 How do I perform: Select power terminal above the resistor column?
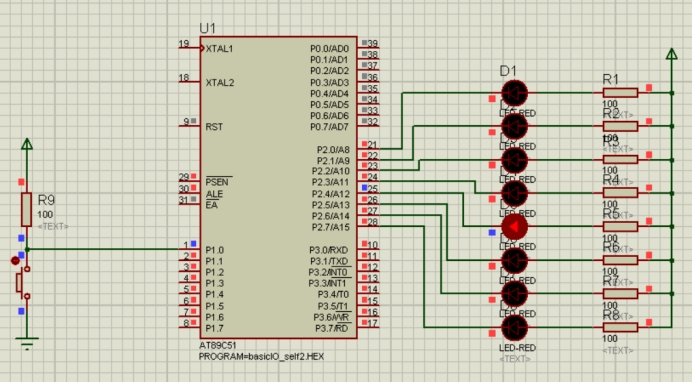tap(671, 54)
